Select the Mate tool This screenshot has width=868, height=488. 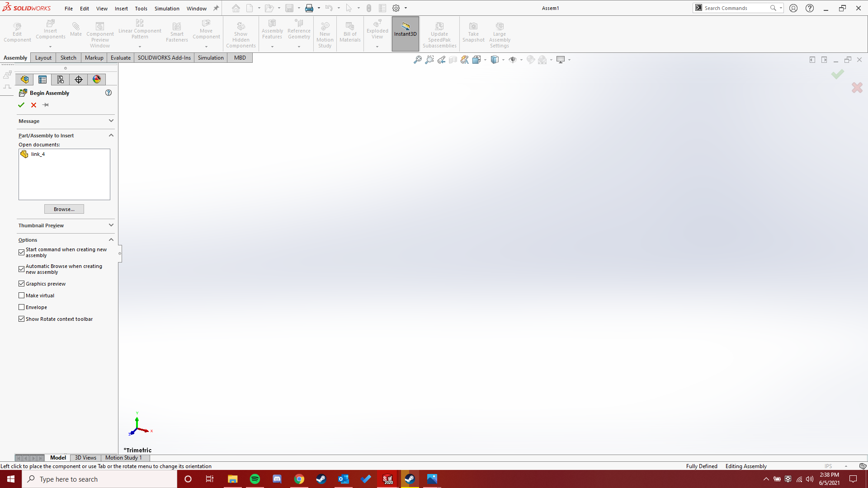pyautogui.click(x=75, y=29)
